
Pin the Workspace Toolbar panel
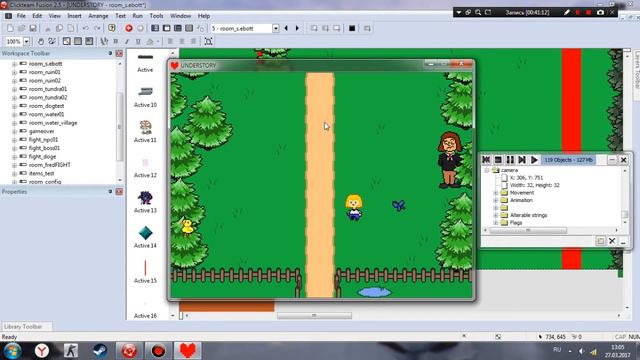click(110, 53)
